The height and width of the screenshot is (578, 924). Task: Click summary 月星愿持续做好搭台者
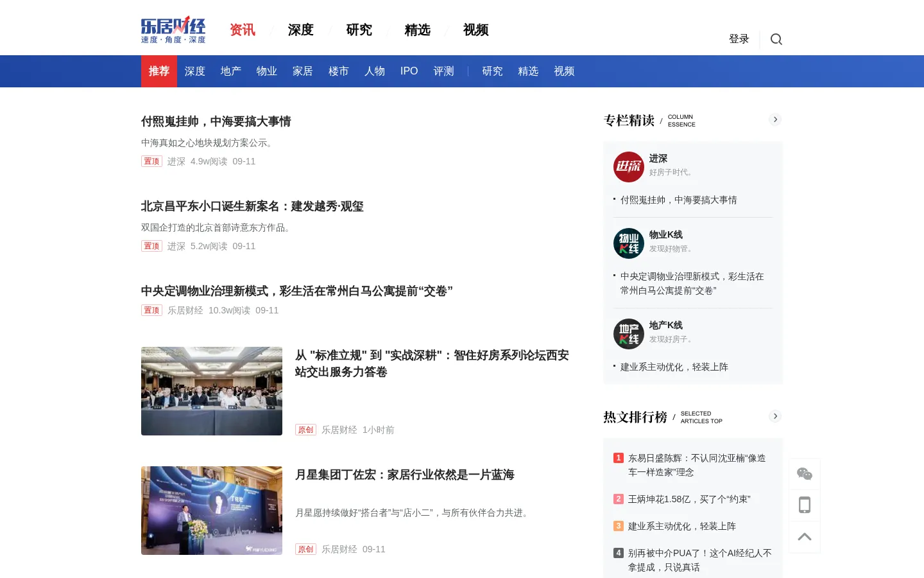[413, 513]
